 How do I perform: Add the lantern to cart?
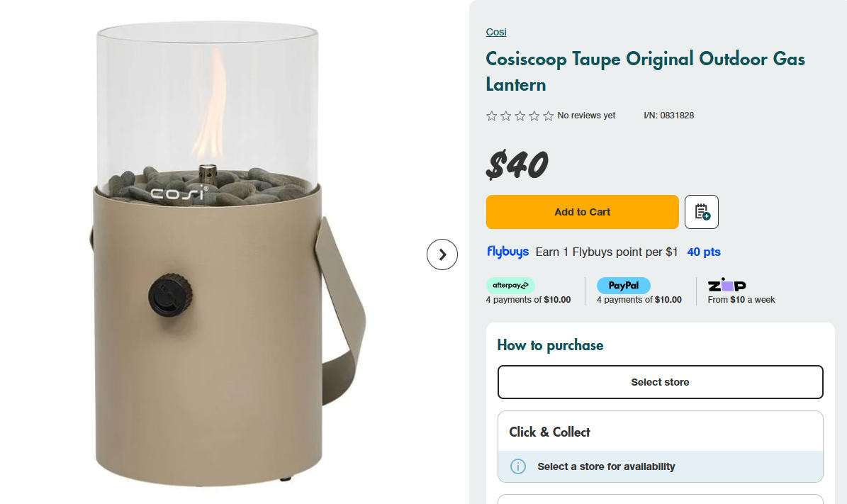582,211
